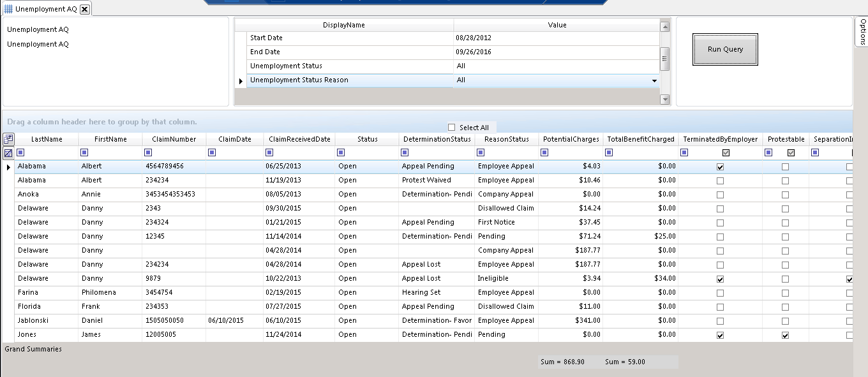Click the End Date value 09/26/2016

[557, 52]
